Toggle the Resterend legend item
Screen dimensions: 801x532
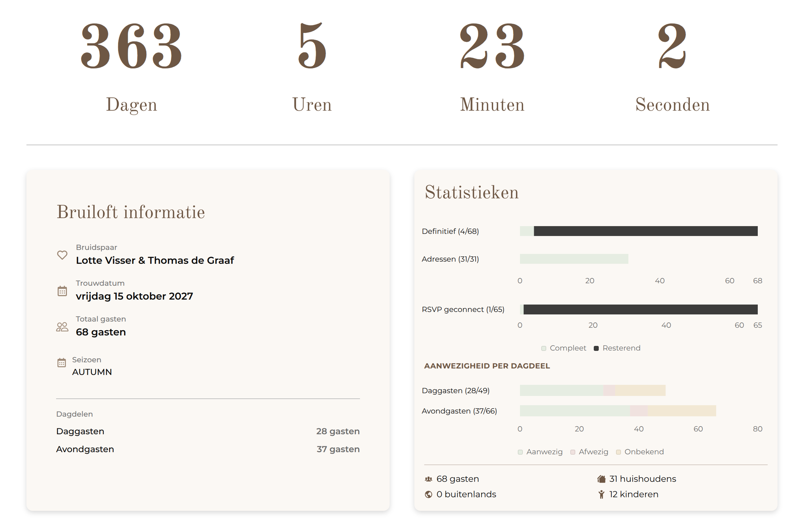coord(617,348)
